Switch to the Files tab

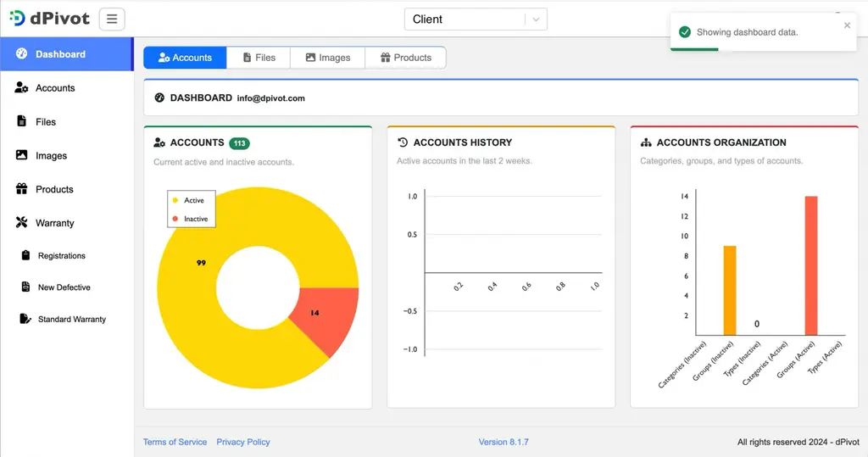point(259,58)
